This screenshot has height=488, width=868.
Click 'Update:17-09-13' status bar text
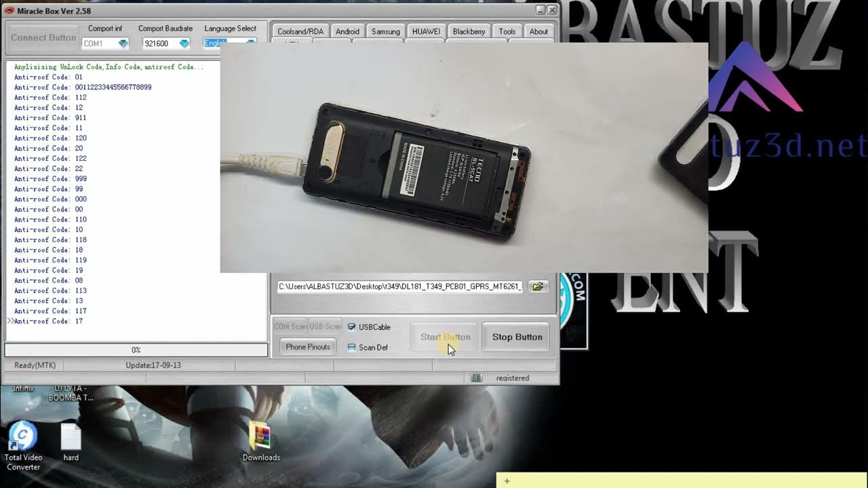(x=153, y=365)
